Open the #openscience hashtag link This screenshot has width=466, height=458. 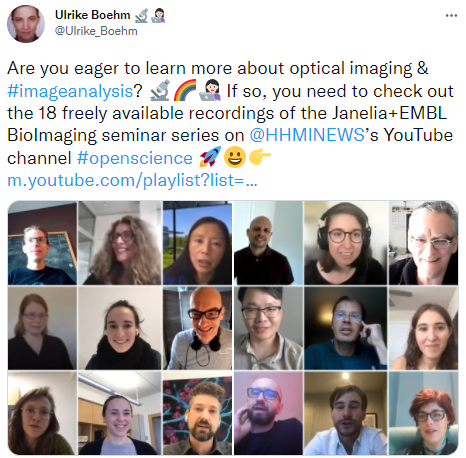coord(135,158)
